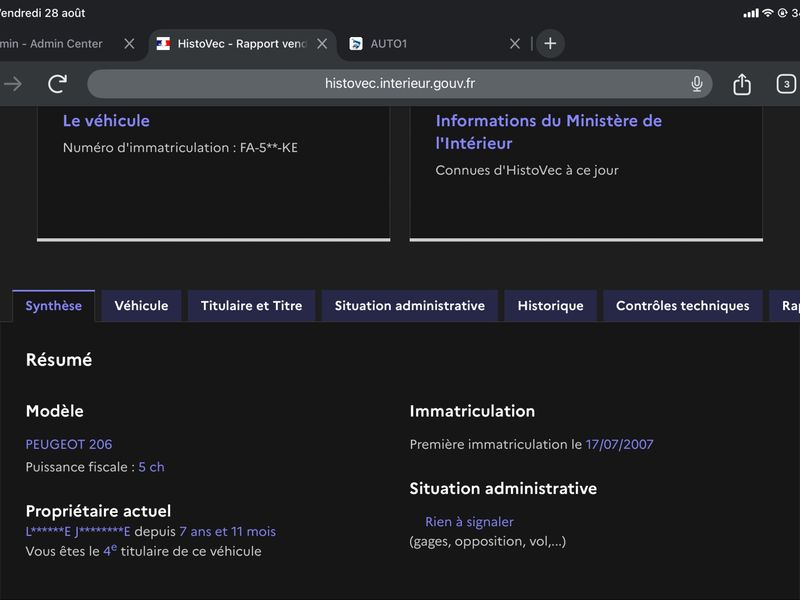Image resolution: width=800 pixels, height=600 pixels.
Task: Tap the Le véhicule card heading
Action: click(106, 121)
